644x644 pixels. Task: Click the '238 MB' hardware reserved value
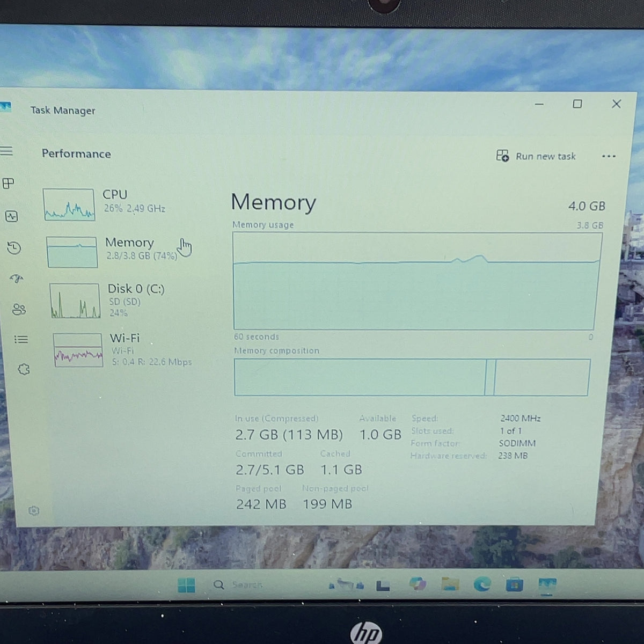pyautogui.click(x=513, y=456)
